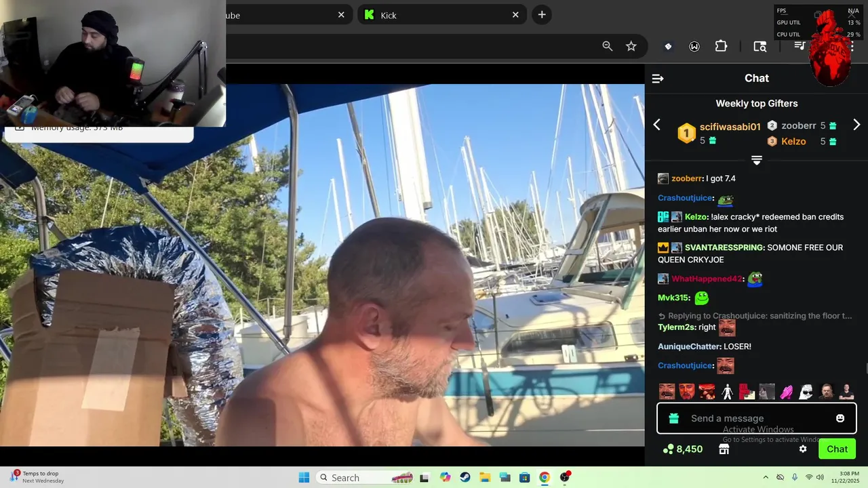Image resolution: width=868 pixels, height=488 pixels.
Task: Focus the Send a message input
Action: [x=757, y=418]
